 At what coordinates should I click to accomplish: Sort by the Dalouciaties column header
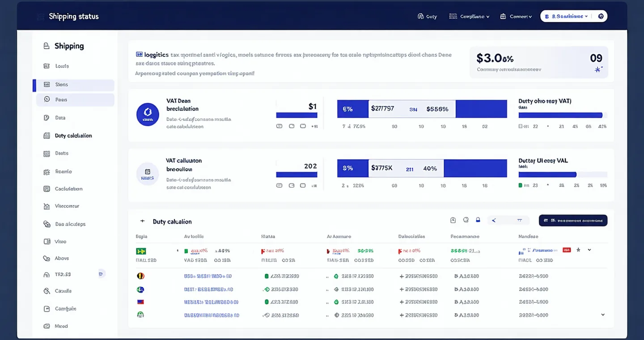(x=411, y=236)
